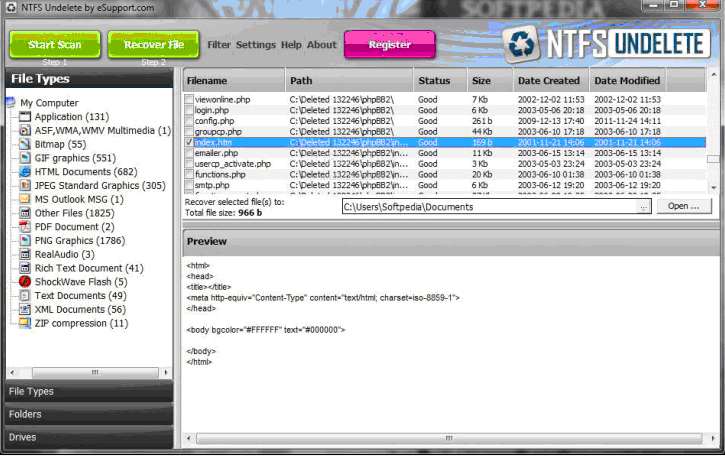This screenshot has height=456, width=725.
Task: Select the ShockWave Flash icon
Action: pyautogui.click(x=25, y=282)
